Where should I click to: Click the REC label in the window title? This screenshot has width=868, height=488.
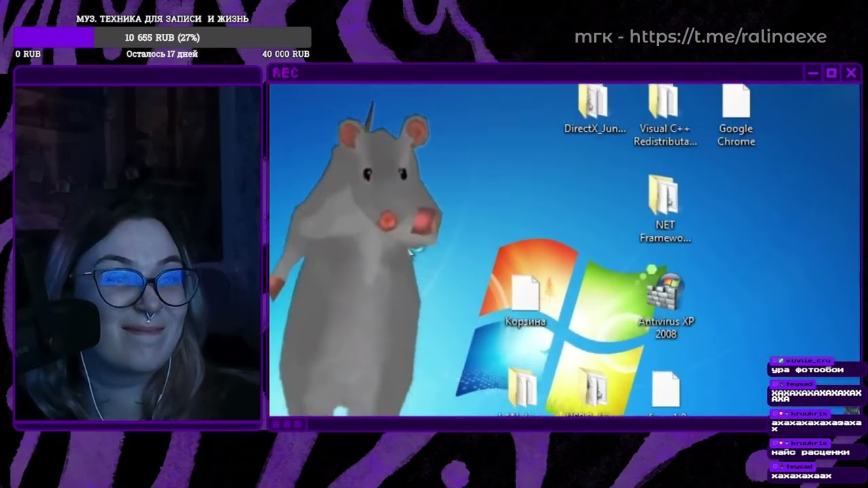click(285, 73)
